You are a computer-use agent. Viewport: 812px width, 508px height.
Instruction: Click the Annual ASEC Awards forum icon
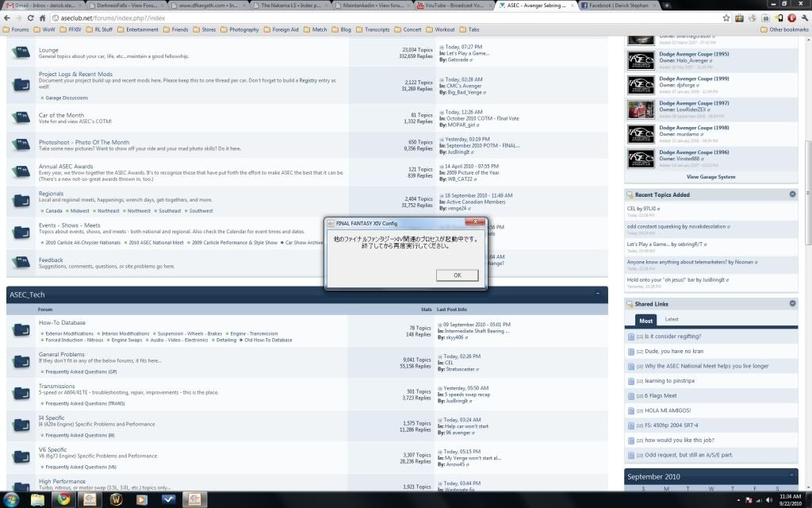click(21, 171)
